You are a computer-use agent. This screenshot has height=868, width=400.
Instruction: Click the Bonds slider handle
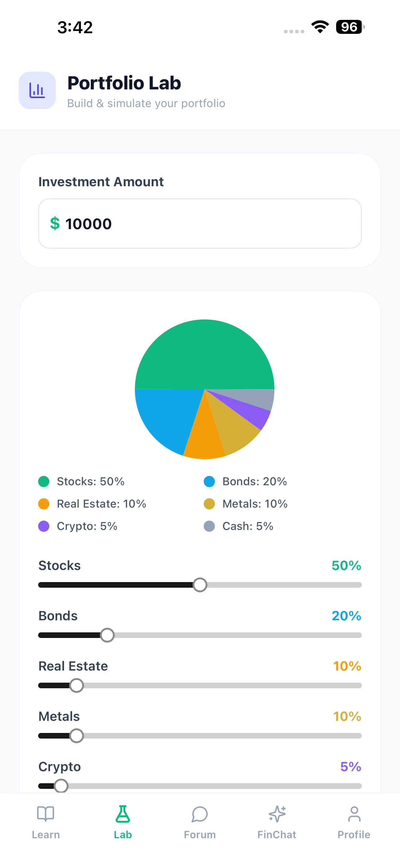(x=107, y=635)
